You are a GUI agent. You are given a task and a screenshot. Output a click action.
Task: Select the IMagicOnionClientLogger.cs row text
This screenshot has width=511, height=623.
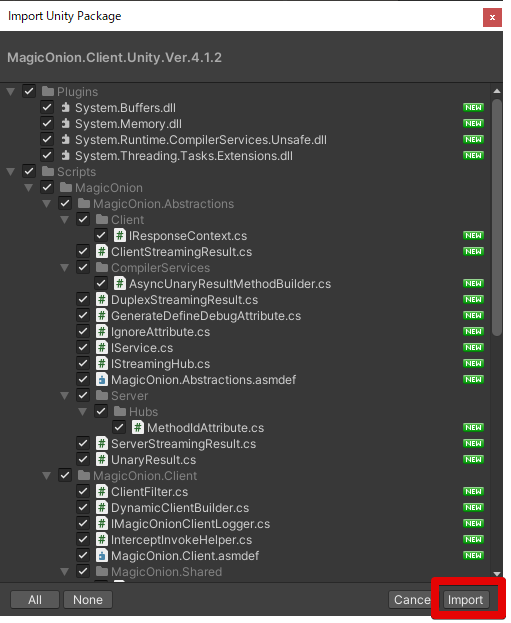[190, 524]
